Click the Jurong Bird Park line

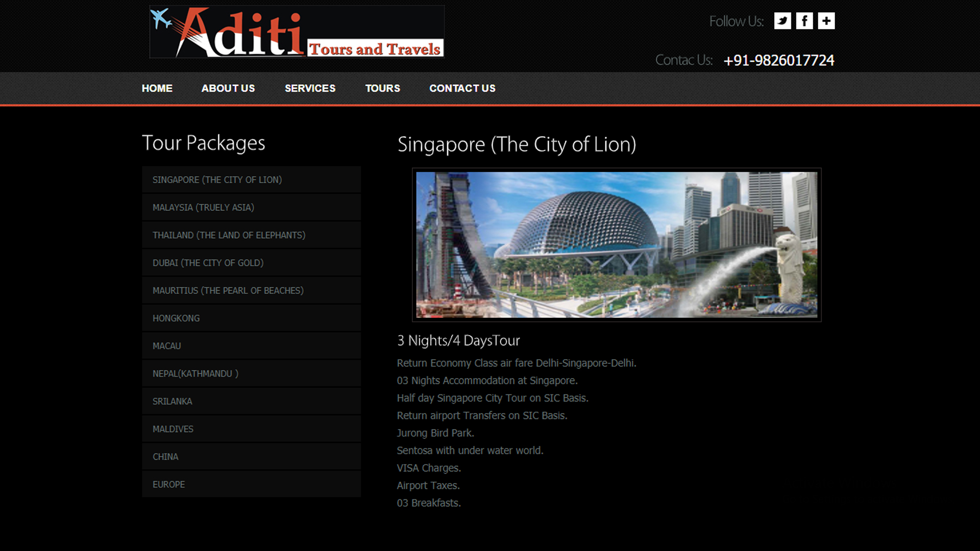click(x=435, y=433)
